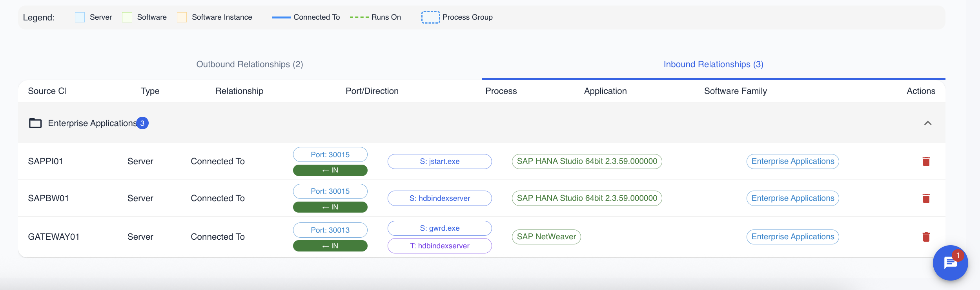Delete the SAPPI01 relationship row
Screen dimensions: 980x290
pos(926,162)
